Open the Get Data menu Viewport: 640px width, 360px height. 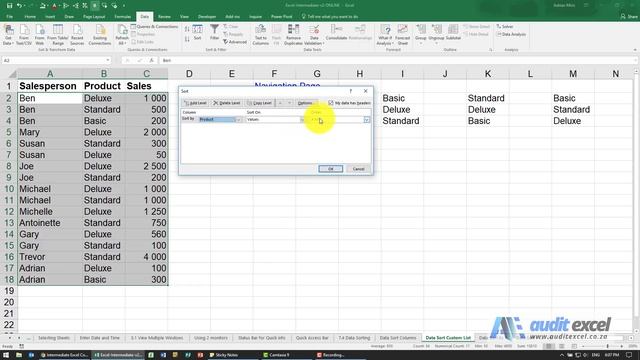pos(8,35)
